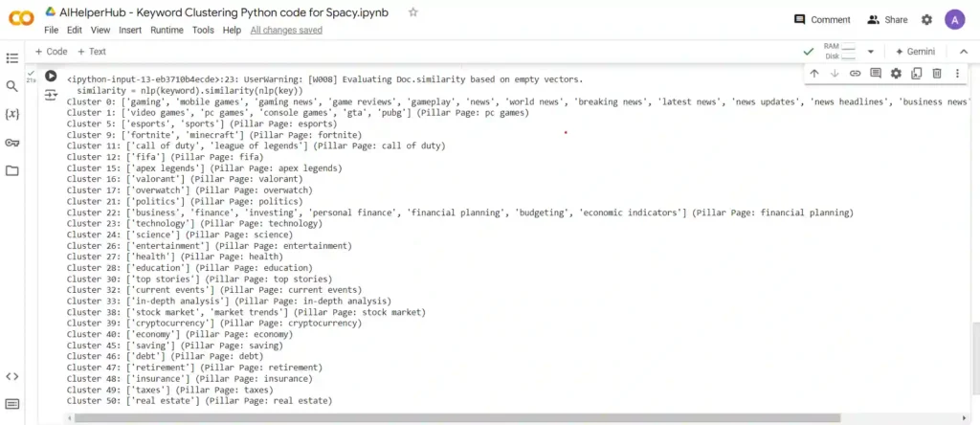Click the horizontal output scrollbar
The image size is (980, 425).
click(x=457, y=417)
